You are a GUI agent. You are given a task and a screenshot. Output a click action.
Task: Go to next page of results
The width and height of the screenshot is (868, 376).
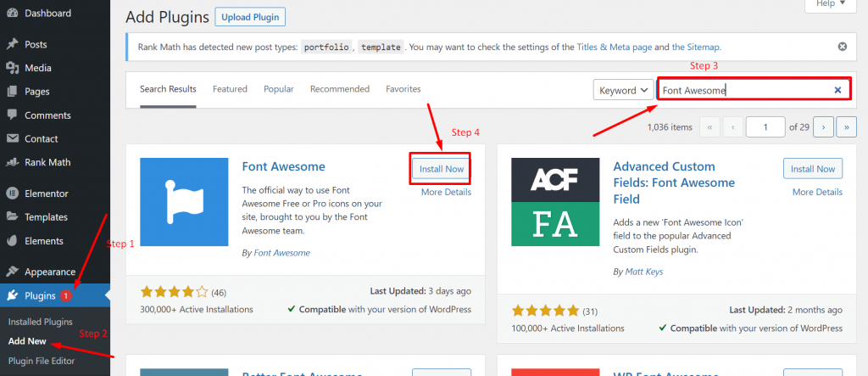coord(823,127)
